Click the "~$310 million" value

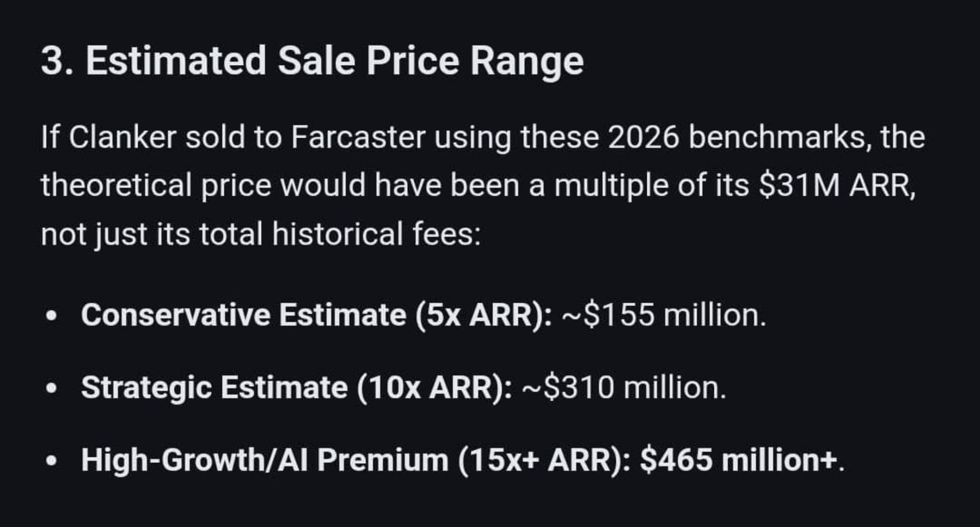pos(621,387)
